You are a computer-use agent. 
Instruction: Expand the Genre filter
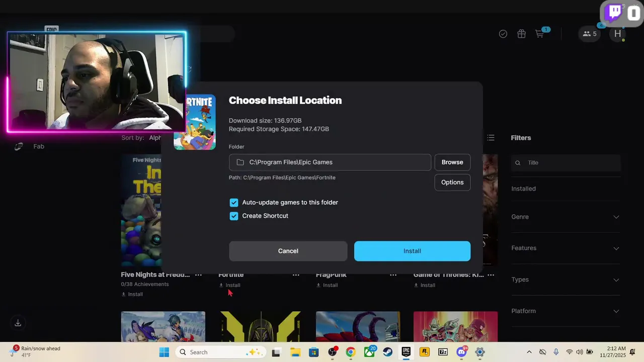566,217
